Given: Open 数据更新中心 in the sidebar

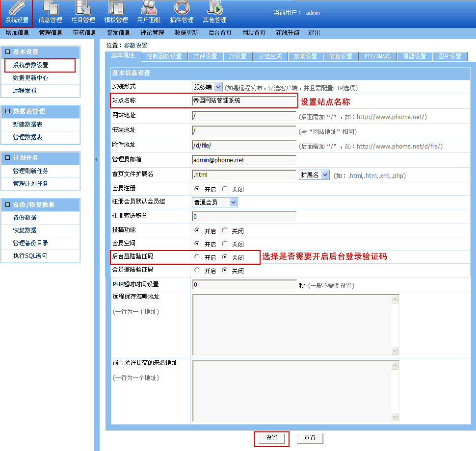Looking at the screenshot, I should (30, 78).
